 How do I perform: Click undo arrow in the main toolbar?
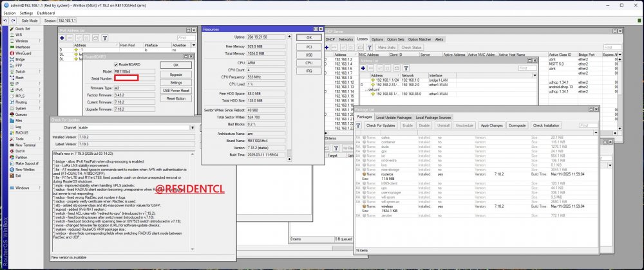(x=6, y=20)
